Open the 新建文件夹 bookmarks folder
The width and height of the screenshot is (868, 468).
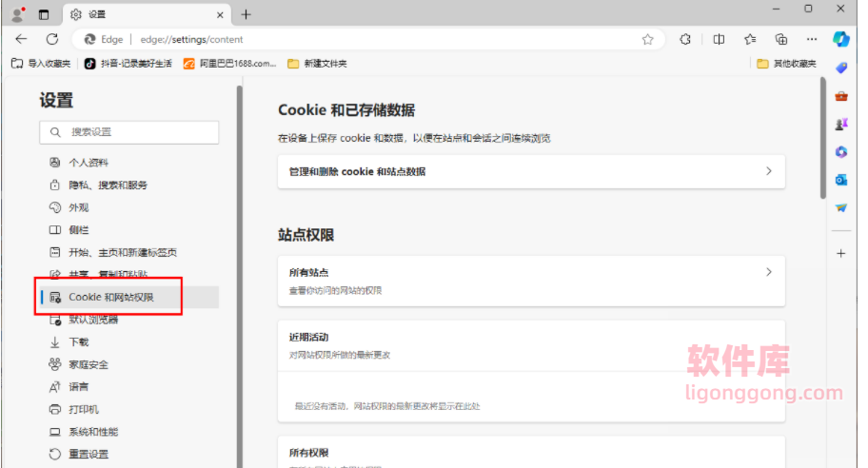tap(317, 64)
